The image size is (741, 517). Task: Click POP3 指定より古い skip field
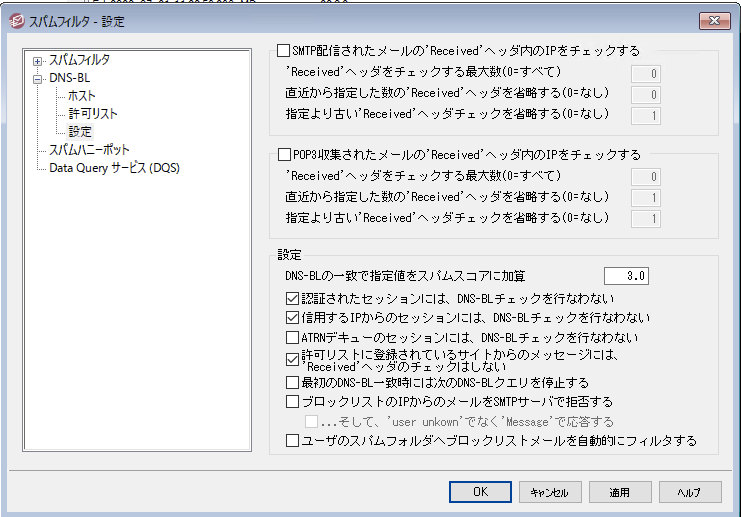(x=646, y=219)
